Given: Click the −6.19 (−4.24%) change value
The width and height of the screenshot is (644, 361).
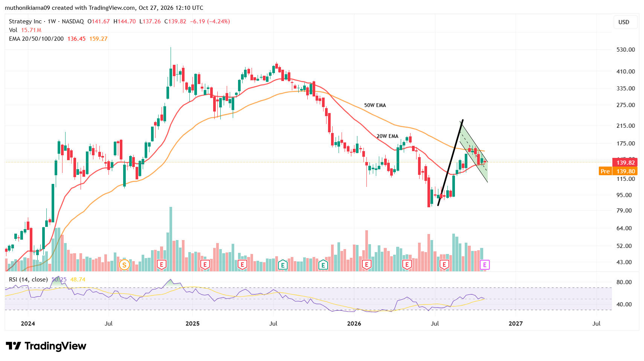Looking at the screenshot, I should [x=210, y=21].
